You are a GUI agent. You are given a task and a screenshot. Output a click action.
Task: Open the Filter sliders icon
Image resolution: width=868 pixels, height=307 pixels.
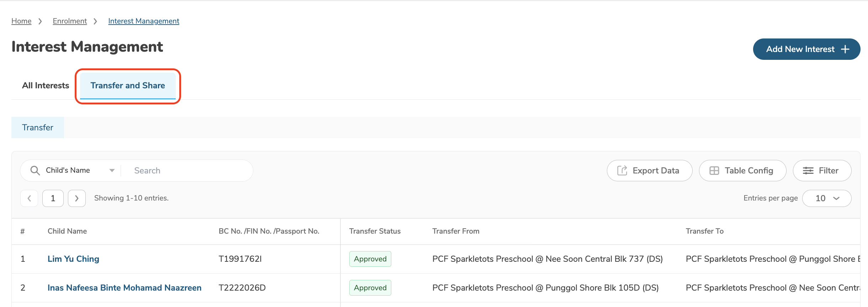click(808, 171)
